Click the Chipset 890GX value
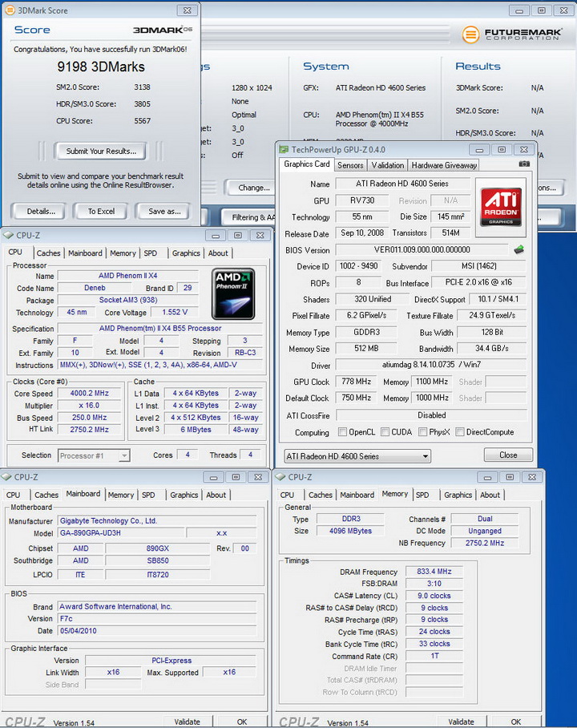This screenshot has width=577, height=728. click(x=157, y=548)
